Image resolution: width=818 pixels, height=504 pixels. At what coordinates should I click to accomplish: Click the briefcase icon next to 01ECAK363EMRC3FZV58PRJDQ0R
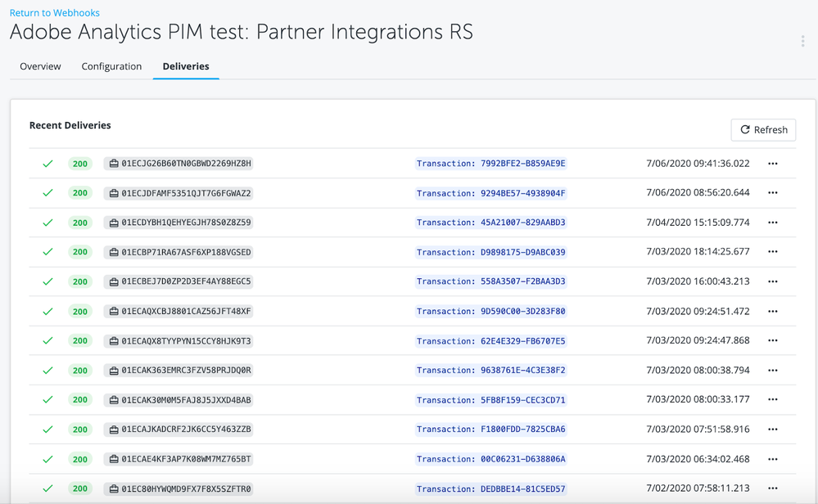114,371
